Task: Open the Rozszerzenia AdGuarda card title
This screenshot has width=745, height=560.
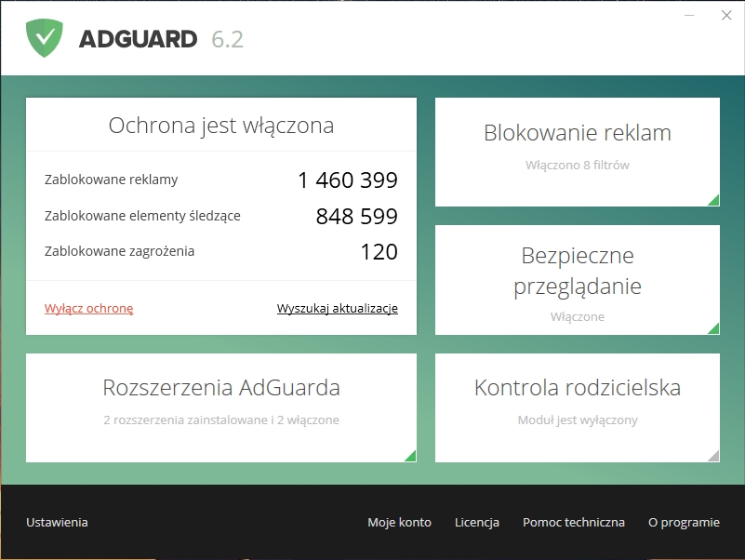Action: click(221, 387)
